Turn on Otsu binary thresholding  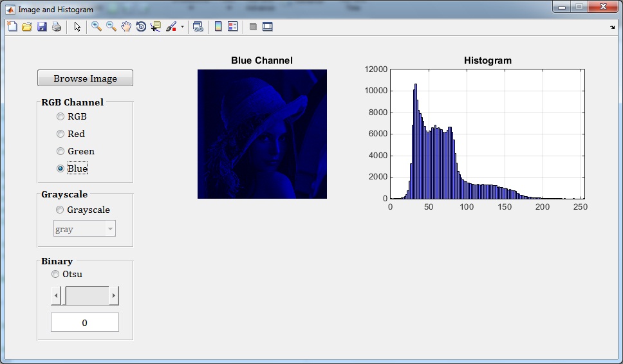coord(55,274)
